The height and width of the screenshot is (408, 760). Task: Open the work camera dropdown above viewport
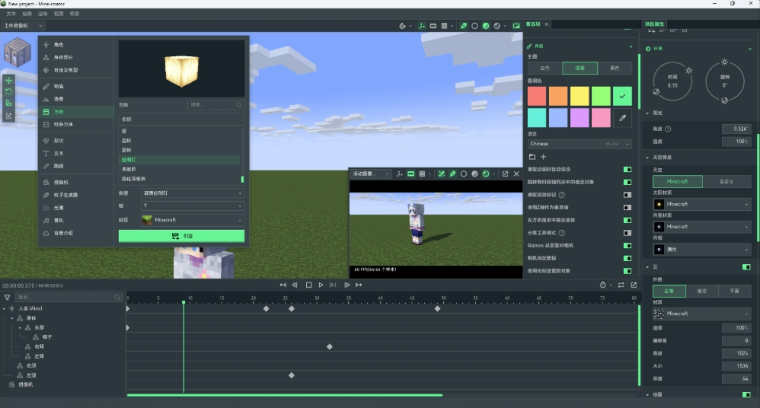[23, 26]
